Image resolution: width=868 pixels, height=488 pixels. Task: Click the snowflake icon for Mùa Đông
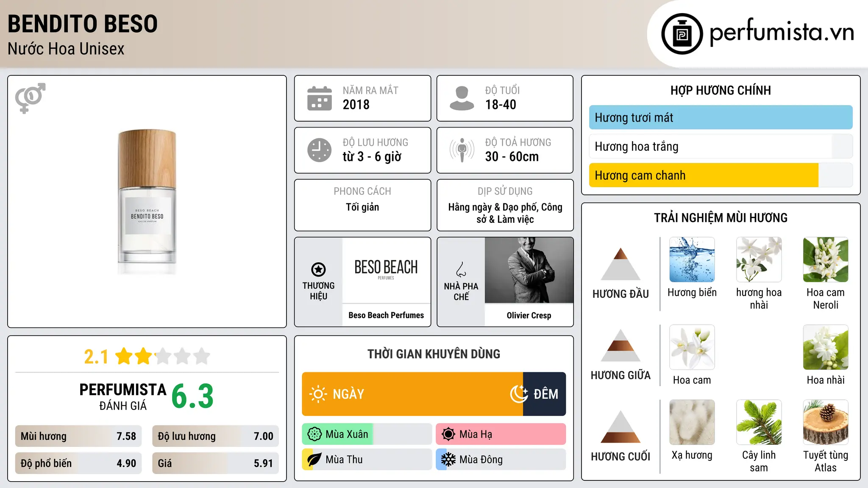point(448,460)
